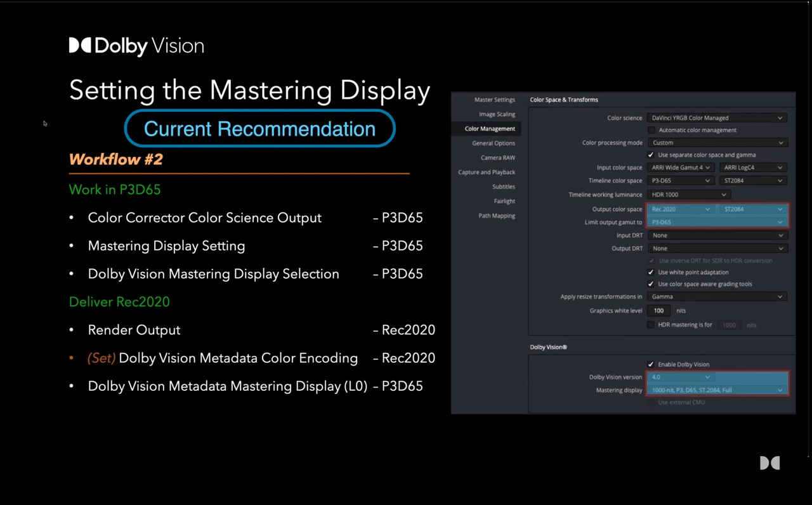Open the Subtitles settings tab
Screen dimensions: 812x505
(x=504, y=187)
